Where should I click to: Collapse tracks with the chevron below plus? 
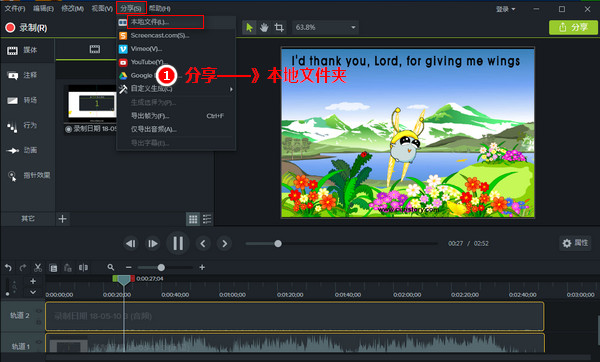33,292
